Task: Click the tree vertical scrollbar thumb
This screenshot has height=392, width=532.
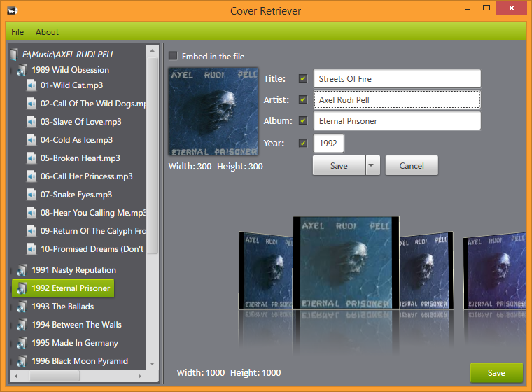Action: coord(153,155)
